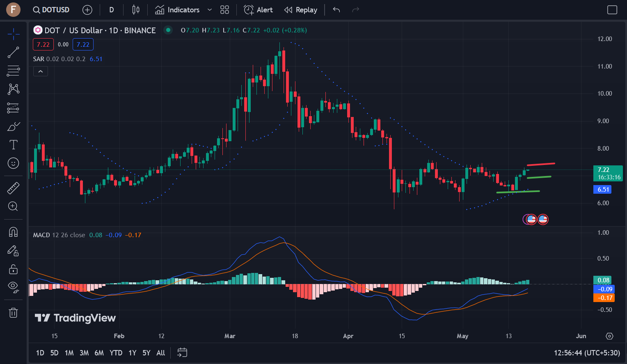The height and width of the screenshot is (364, 627).
Task: Select the red drawn resistance line
Action: [541, 164]
